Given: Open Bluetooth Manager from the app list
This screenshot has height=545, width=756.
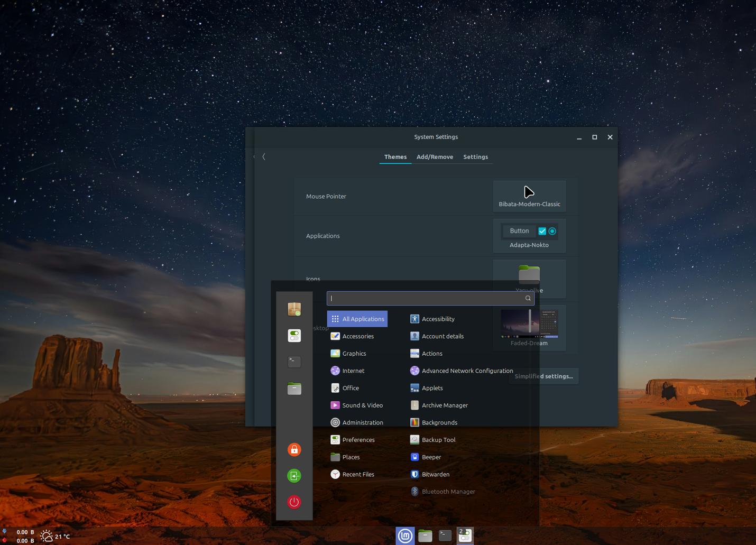Looking at the screenshot, I should 448,491.
